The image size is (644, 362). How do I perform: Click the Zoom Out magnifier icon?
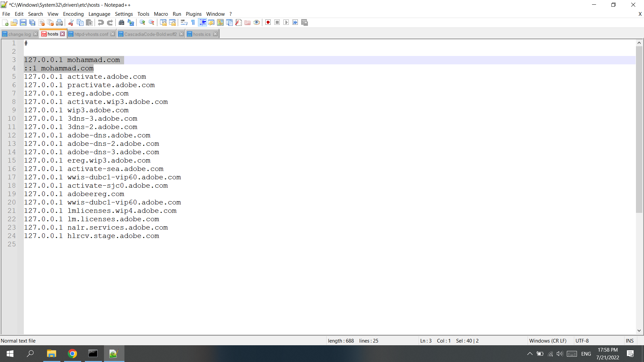pyautogui.click(x=152, y=22)
